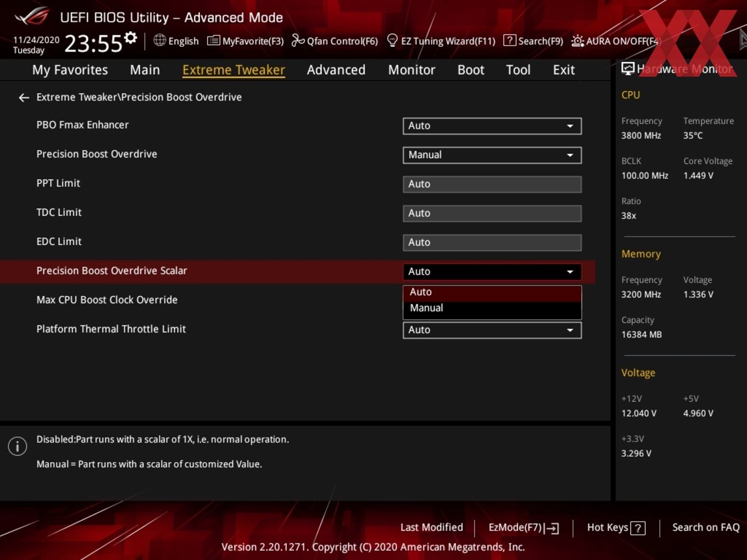Click the ROG logo icon

pyautogui.click(x=32, y=16)
